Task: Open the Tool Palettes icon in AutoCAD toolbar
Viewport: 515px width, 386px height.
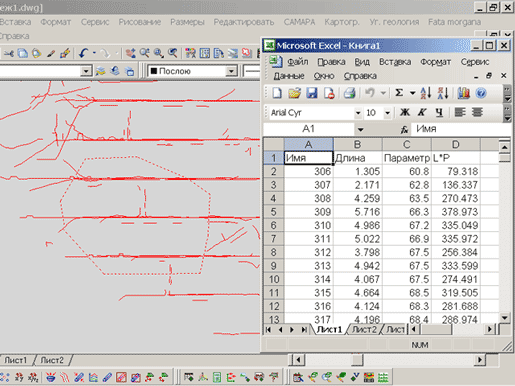Action: pos(219,53)
